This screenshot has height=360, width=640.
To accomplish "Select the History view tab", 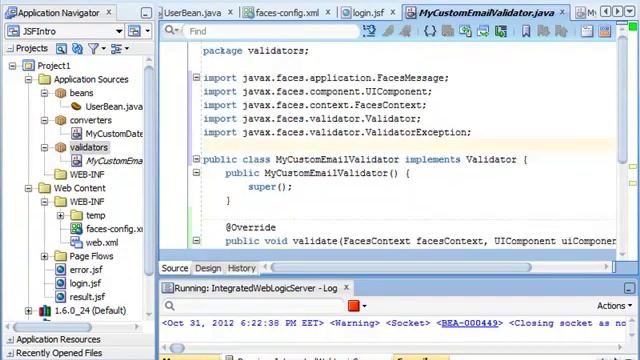I will point(242,268).
